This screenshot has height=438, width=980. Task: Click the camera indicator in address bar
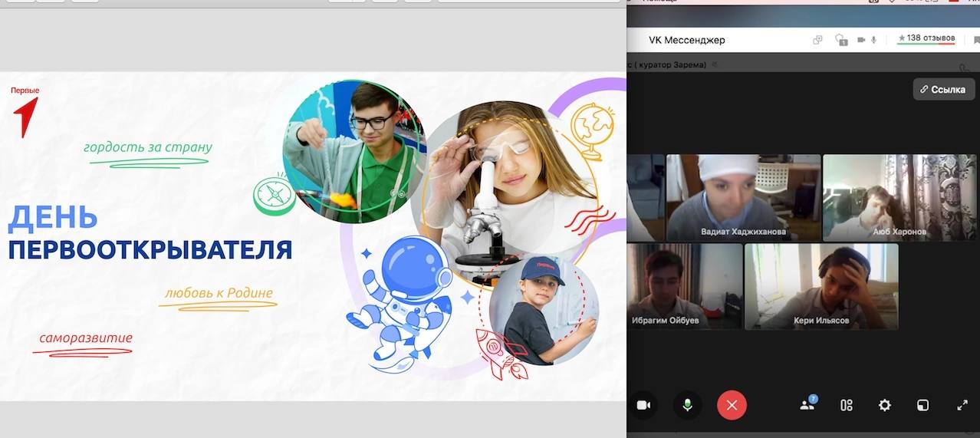coord(861,40)
